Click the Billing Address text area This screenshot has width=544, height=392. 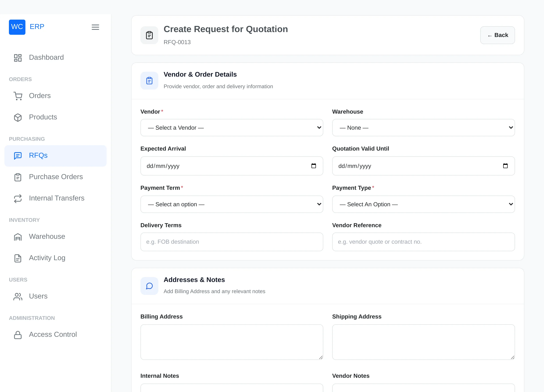pos(232,342)
